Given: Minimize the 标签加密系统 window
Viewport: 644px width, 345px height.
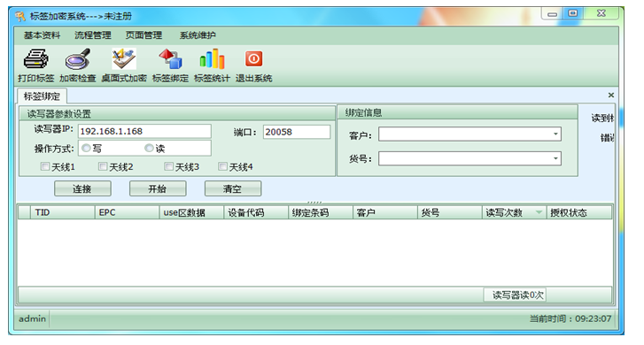Looking at the screenshot, I should pos(552,14).
